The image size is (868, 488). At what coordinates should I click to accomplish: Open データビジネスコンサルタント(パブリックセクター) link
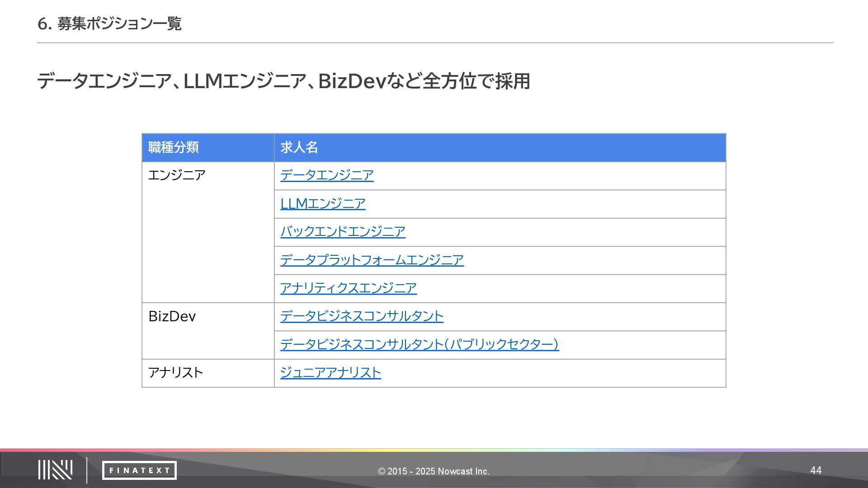pos(419,345)
